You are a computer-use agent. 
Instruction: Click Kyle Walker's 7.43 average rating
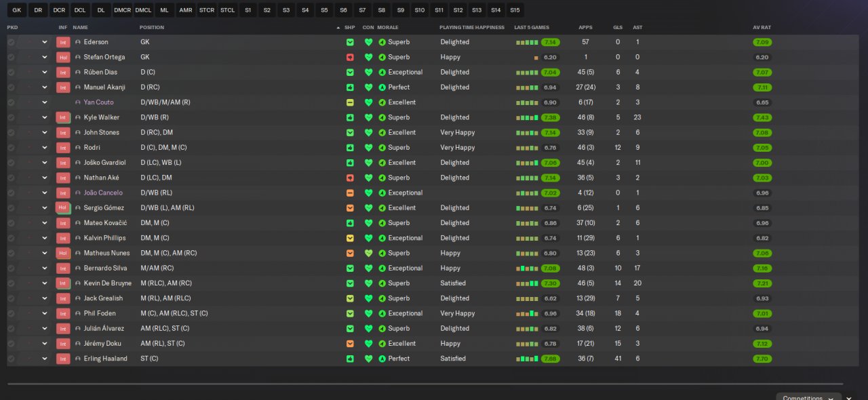(x=762, y=117)
